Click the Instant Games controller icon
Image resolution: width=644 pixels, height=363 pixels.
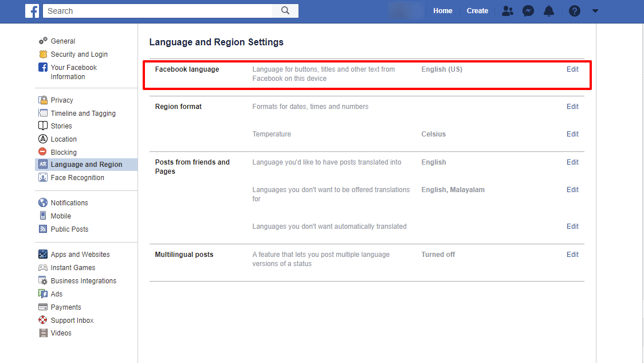click(43, 267)
